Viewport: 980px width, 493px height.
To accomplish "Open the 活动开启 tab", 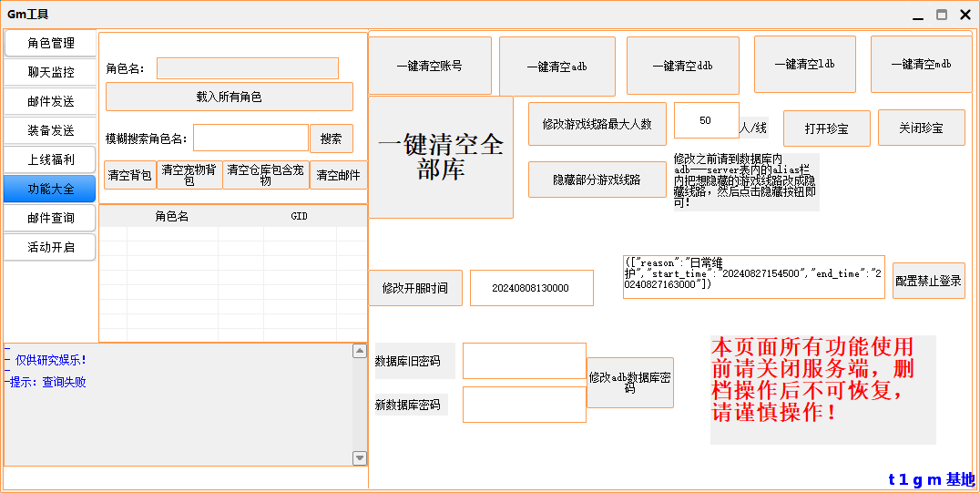I will pos(50,247).
